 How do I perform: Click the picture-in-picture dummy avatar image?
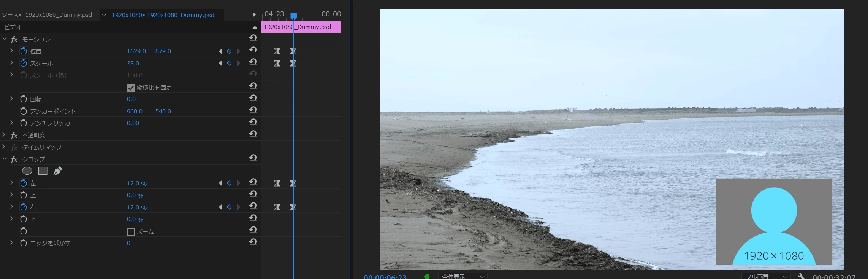(x=774, y=222)
